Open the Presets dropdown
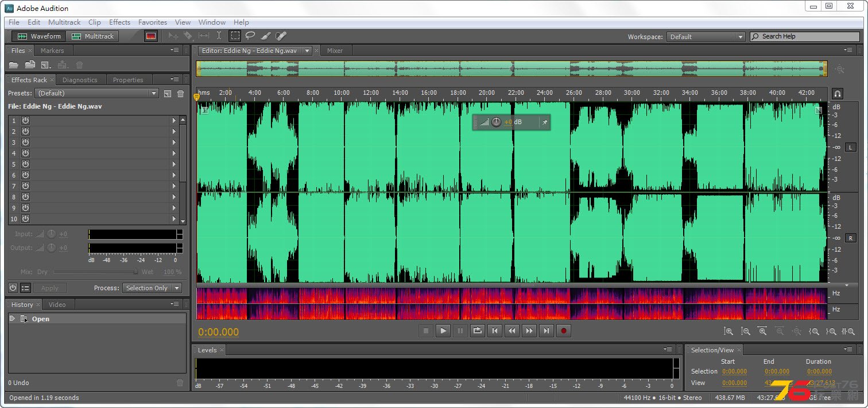 96,93
